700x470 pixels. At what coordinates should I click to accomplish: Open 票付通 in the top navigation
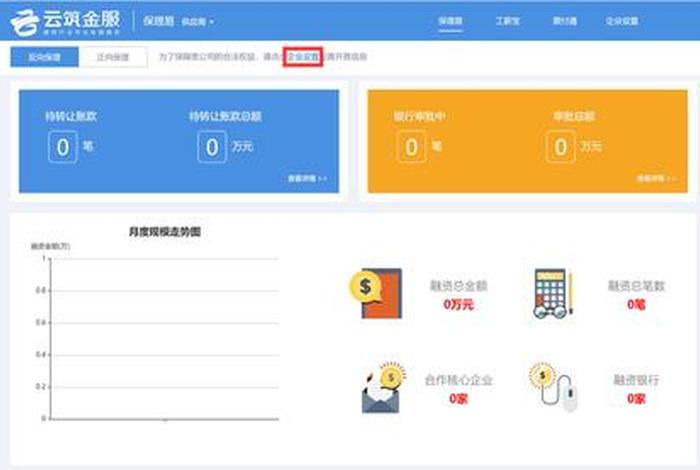565,21
